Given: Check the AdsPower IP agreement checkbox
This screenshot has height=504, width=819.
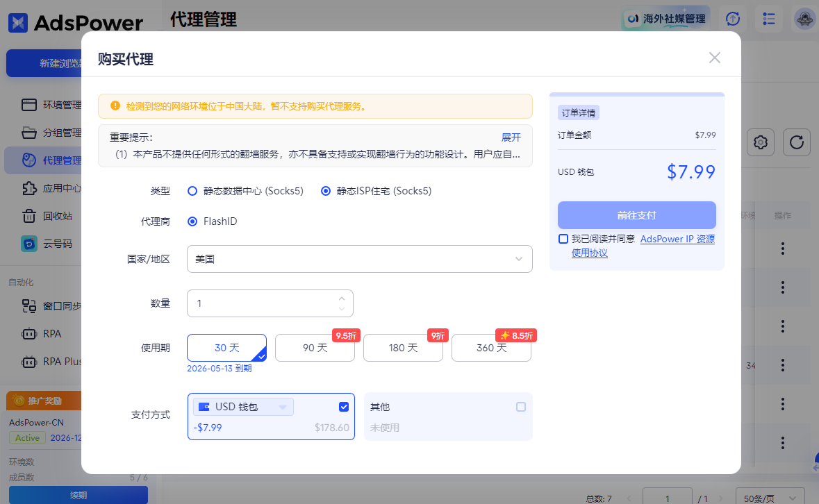Looking at the screenshot, I should (563, 239).
